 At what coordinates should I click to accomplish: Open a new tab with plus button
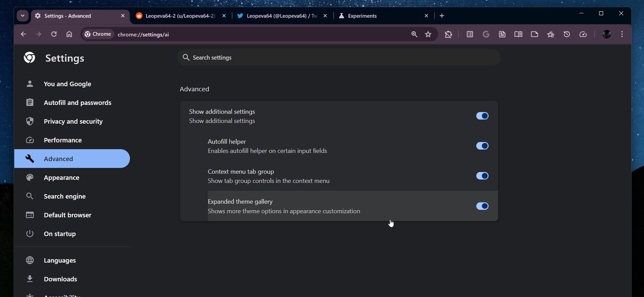pyautogui.click(x=442, y=16)
